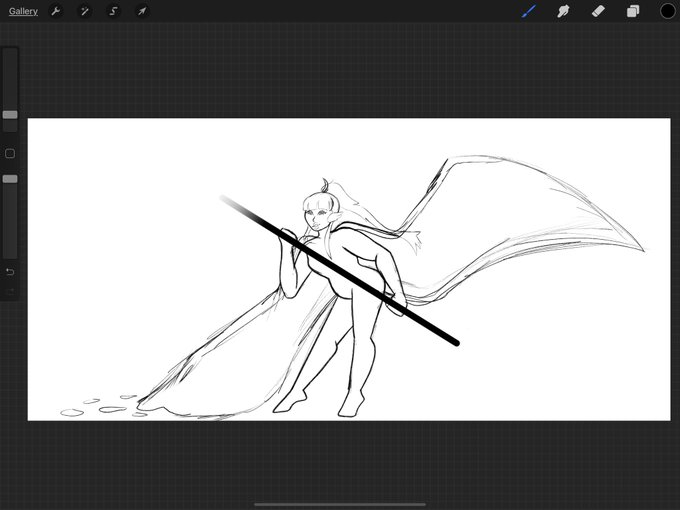The height and width of the screenshot is (510, 680).
Task: Click the brush size slider handle
Action: 10,115
